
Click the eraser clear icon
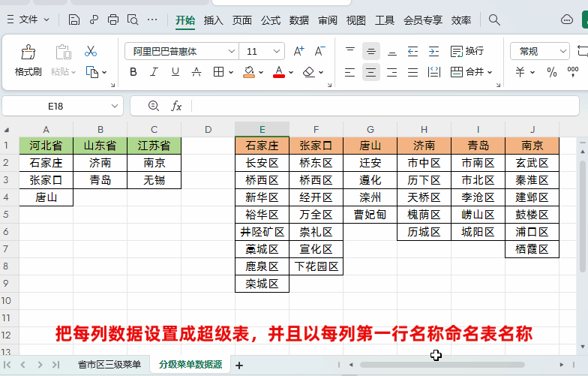coord(309,72)
